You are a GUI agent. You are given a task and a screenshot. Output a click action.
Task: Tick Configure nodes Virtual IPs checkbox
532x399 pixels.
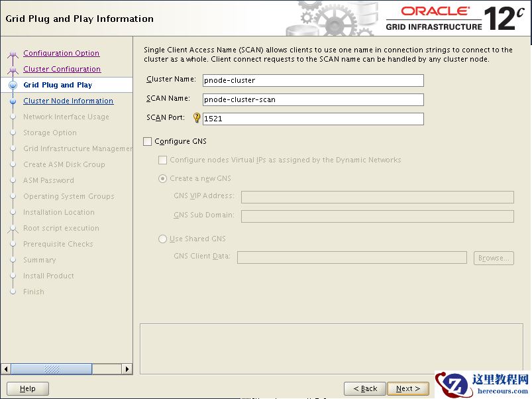point(162,160)
